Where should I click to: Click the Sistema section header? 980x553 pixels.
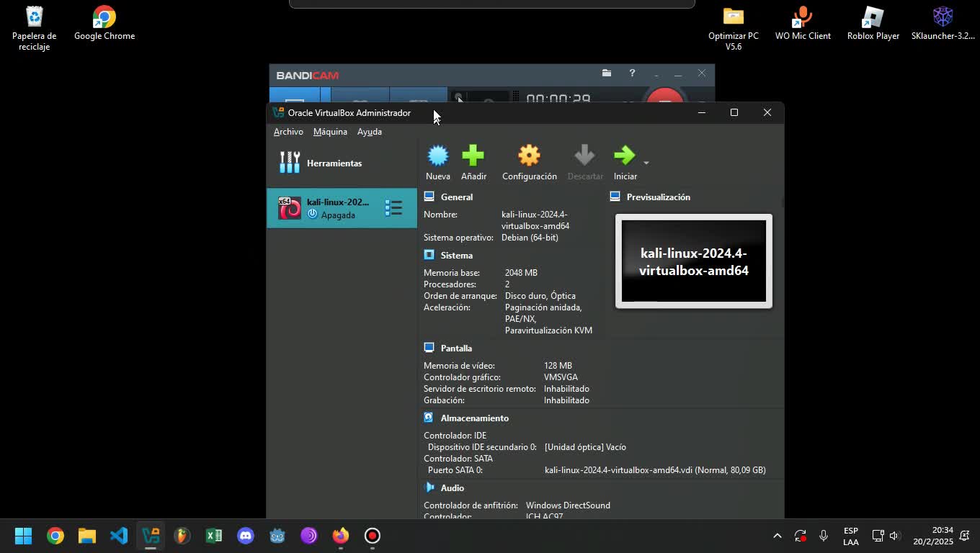pyautogui.click(x=457, y=255)
